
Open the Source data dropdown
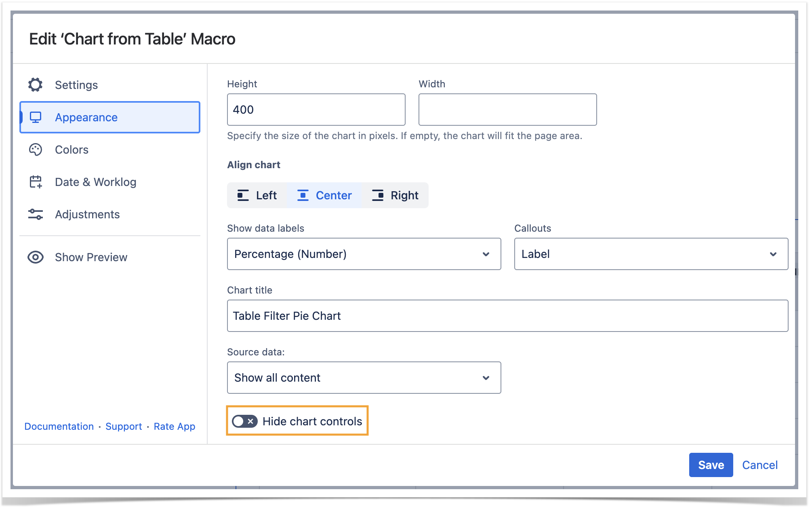(x=364, y=378)
